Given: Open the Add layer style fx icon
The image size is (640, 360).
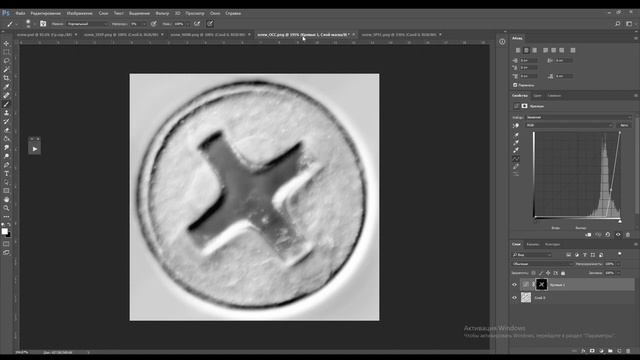Looking at the screenshot, I should [583, 351].
